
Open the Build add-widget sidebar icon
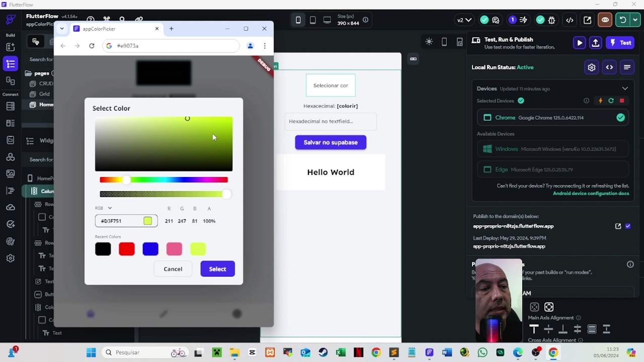coord(11,47)
